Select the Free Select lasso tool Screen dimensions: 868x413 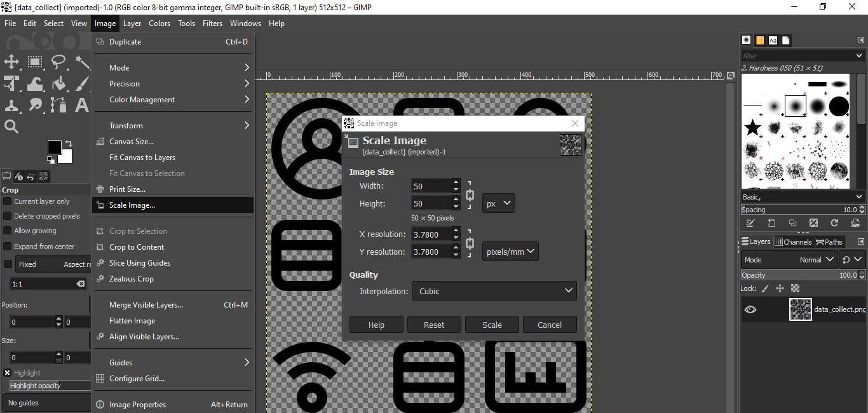58,62
